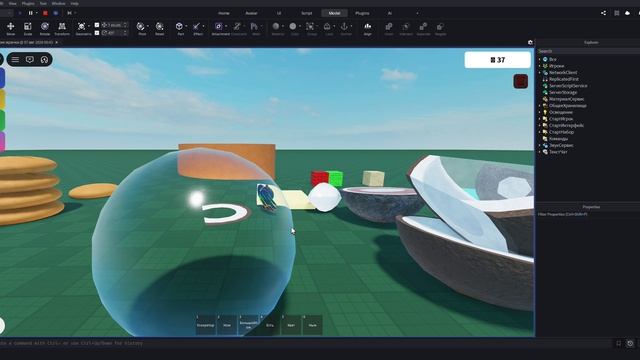Click the yellow side button in game

point(2,99)
